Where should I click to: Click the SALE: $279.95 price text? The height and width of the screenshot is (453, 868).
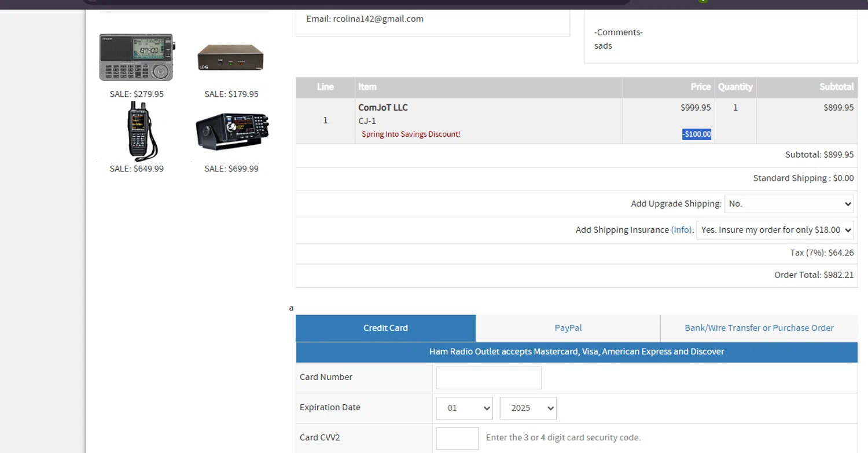(137, 94)
